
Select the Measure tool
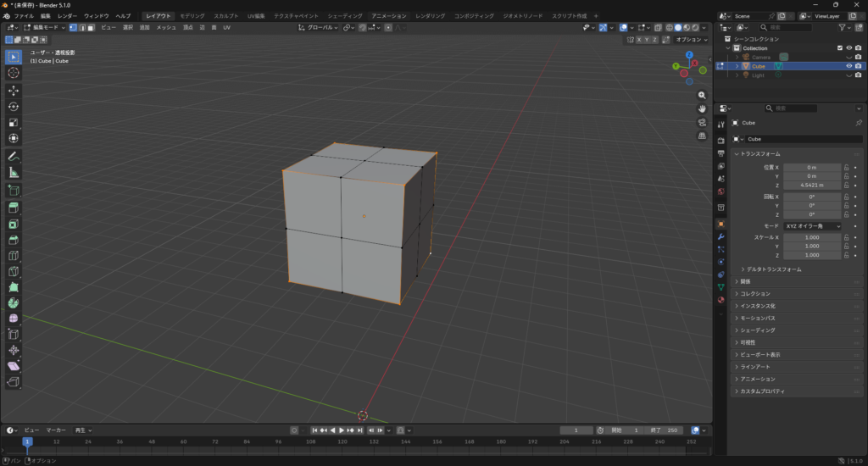[x=14, y=172]
